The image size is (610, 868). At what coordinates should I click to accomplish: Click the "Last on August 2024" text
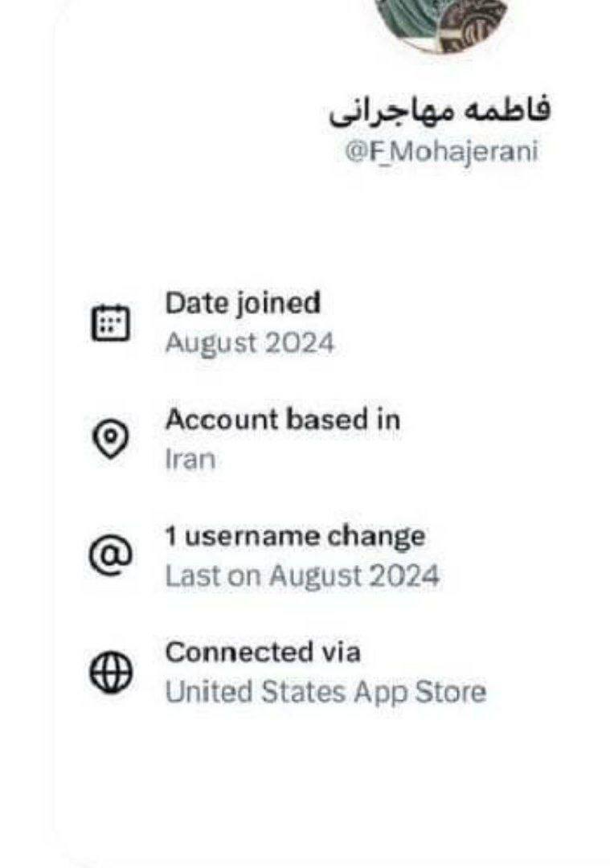tap(302, 576)
